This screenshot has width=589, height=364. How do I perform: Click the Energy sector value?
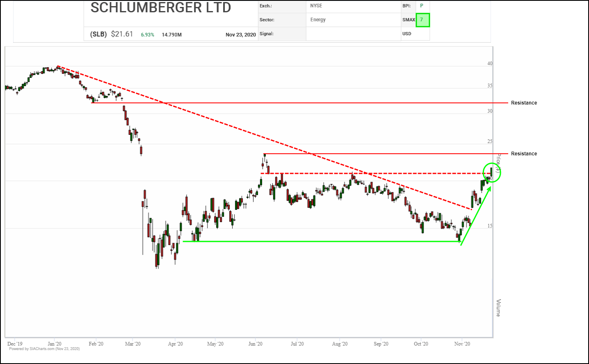tap(318, 20)
